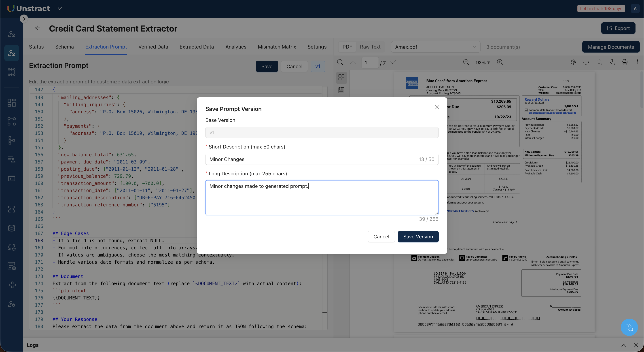644x352 pixels.
Task: Click the PDF search magnifier icon
Action: click(x=340, y=62)
